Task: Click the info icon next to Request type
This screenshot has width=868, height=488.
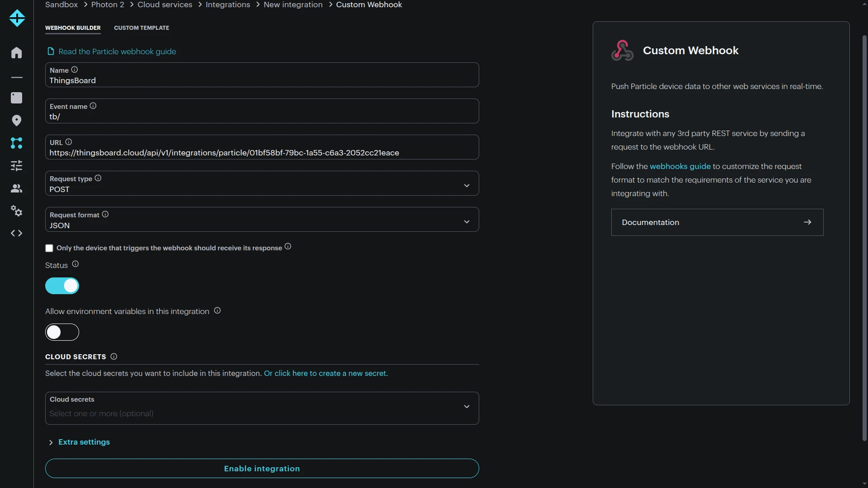Action: click(98, 178)
